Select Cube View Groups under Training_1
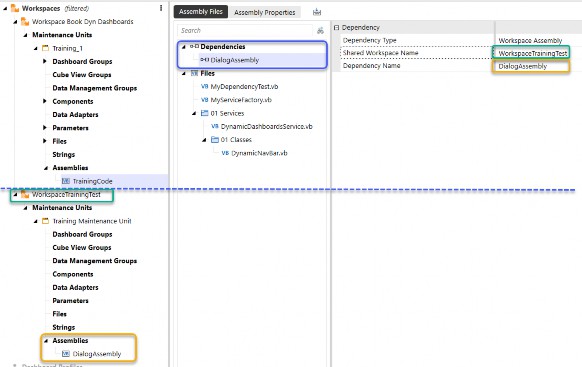This screenshot has height=367, width=582. coord(82,75)
